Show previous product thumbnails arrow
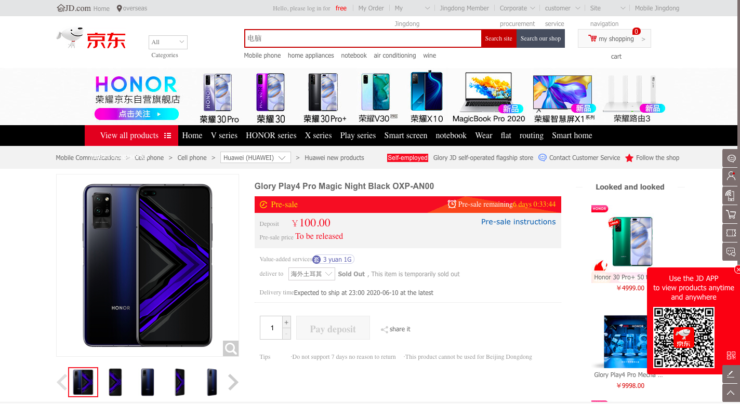The height and width of the screenshot is (404, 740). pyautogui.click(x=61, y=382)
